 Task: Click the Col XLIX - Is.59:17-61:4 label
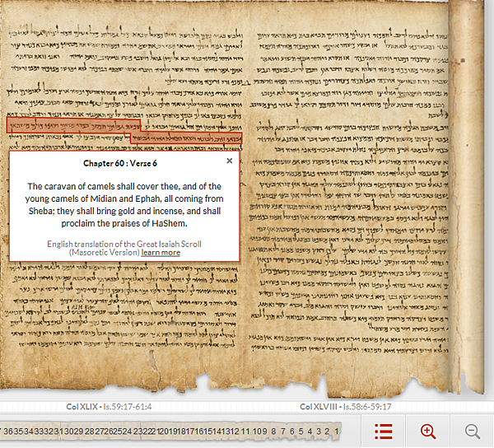[109, 407]
